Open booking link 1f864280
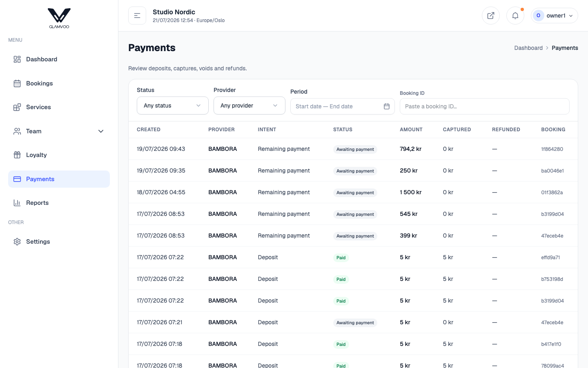 [x=552, y=149]
